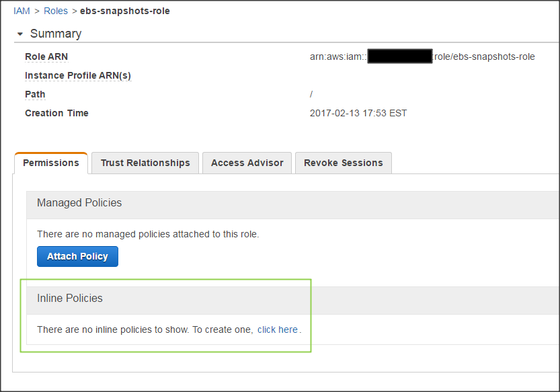Click the Managed Policies section header
560x392 pixels.
(x=293, y=205)
